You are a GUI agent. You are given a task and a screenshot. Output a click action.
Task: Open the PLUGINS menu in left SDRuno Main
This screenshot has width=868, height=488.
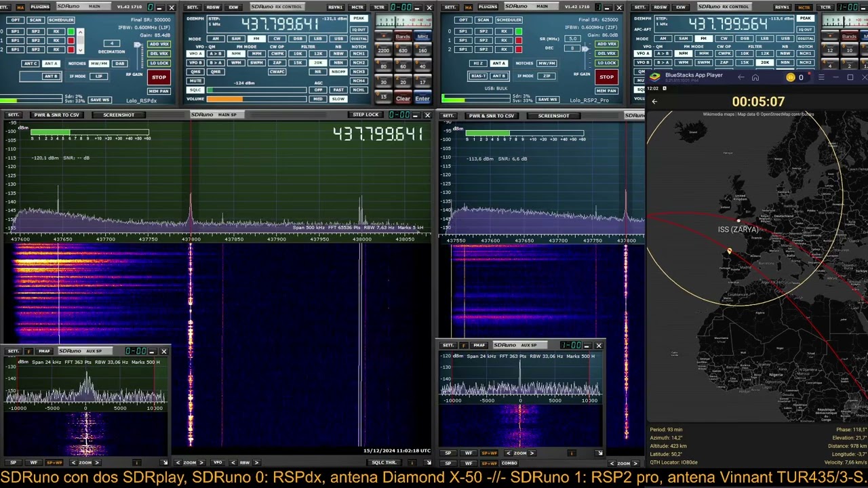pyautogui.click(x=40, y=7)
